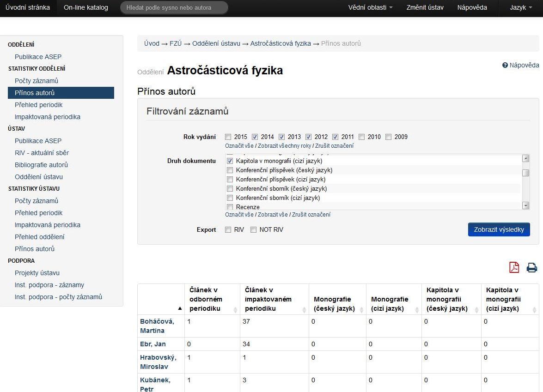Click Zrušit označení under Rok vydání
This screenshot has width=543, height=392.
(334, 145)
